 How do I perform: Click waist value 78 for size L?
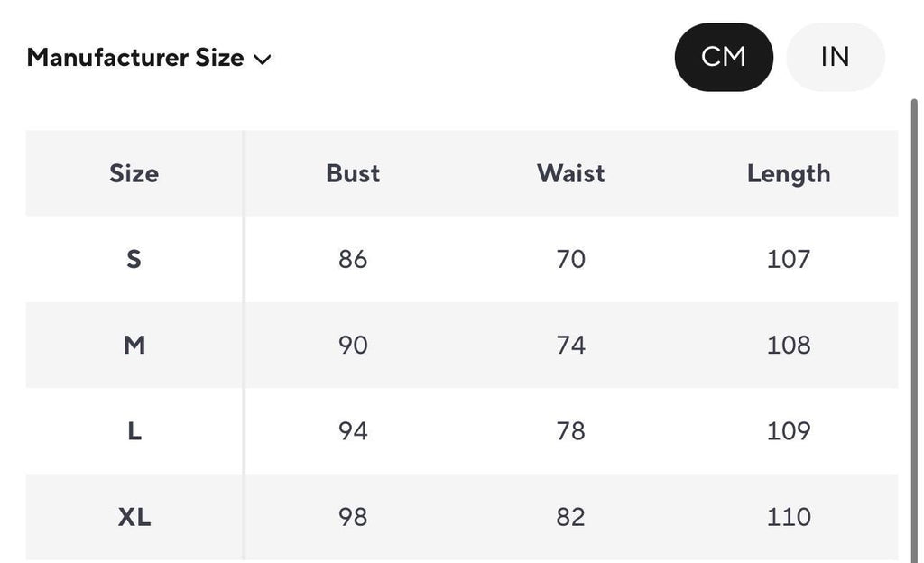coord(570,431)
